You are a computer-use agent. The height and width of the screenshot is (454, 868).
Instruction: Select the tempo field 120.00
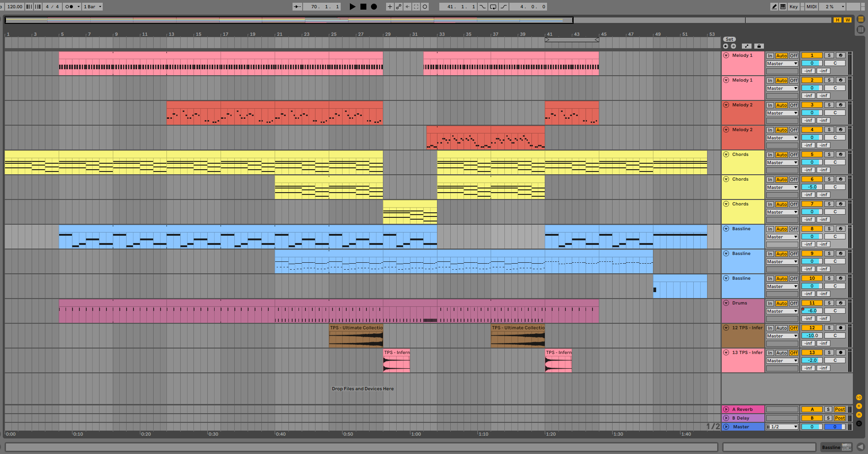(x=15, y=6)
